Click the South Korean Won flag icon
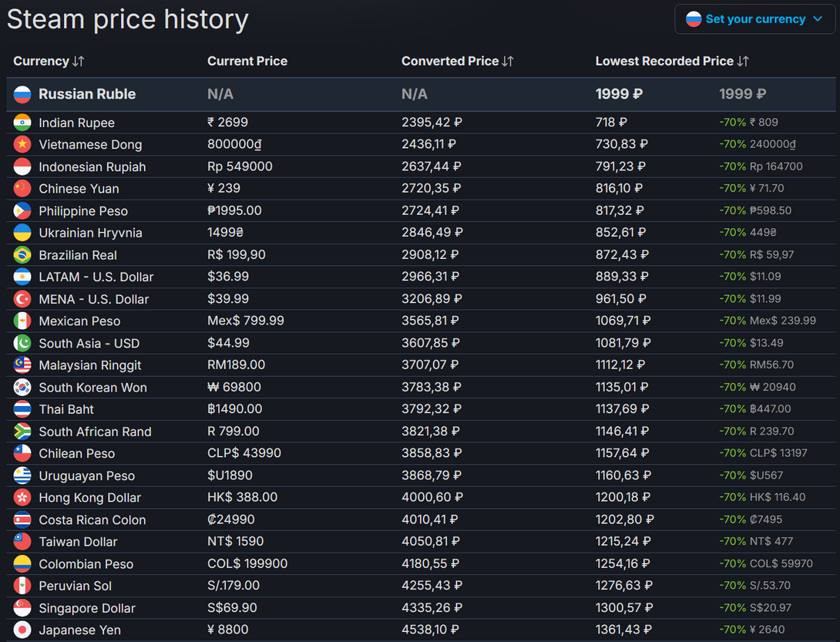Viewport: 840px width, 642px height. (22, 388)
